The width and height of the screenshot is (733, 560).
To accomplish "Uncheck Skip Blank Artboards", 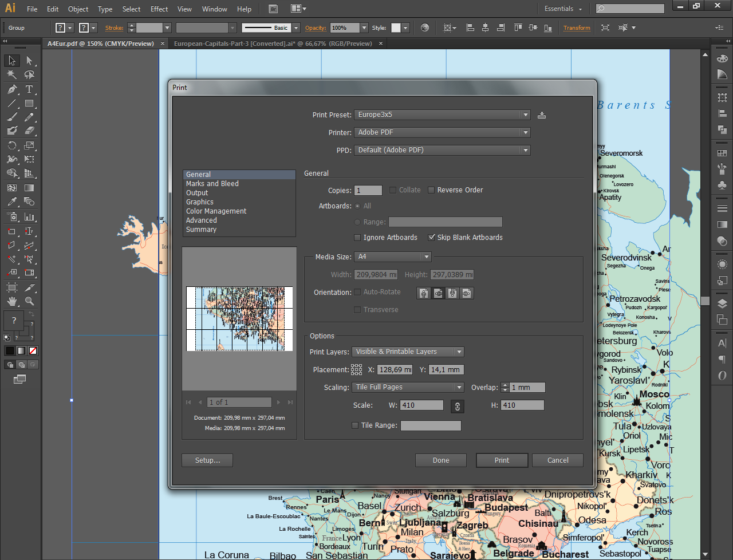I will [431, 237].
